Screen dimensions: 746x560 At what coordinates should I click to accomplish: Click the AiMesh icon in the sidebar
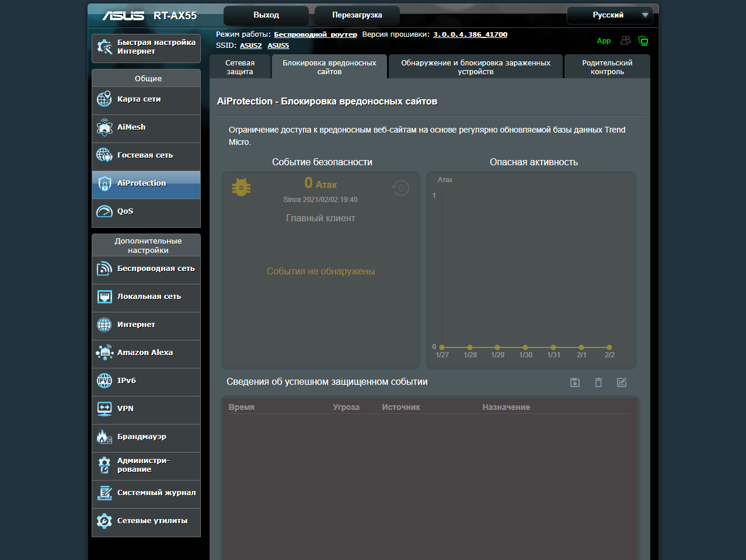click(x=104, y=127)
